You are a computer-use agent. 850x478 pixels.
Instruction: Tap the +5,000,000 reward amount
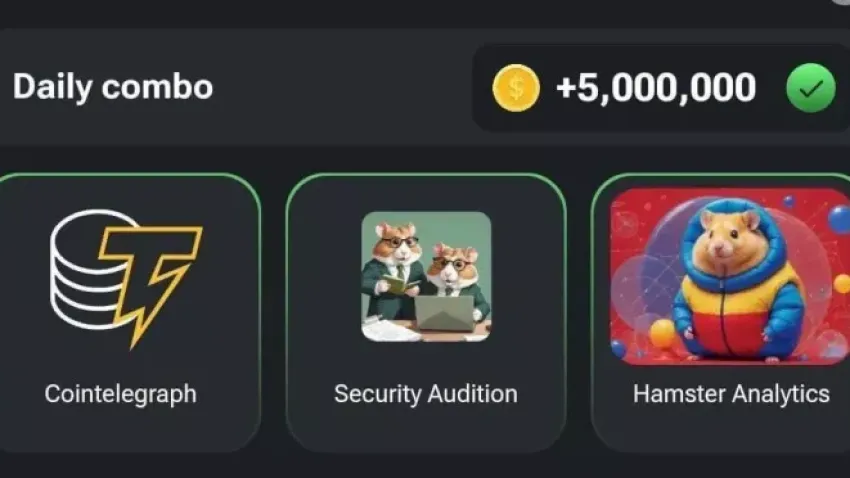pos(655,88)
